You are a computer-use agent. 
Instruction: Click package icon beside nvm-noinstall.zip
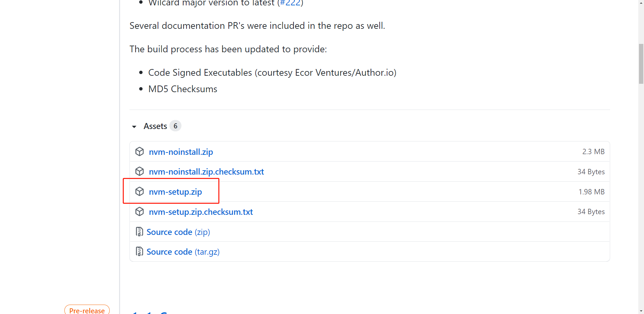click(x=140, y=151)
